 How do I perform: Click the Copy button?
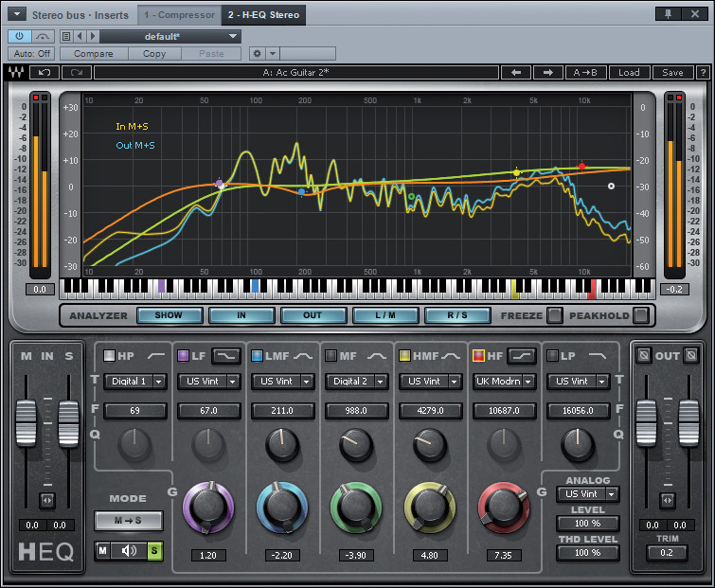[x=154, y=53]
